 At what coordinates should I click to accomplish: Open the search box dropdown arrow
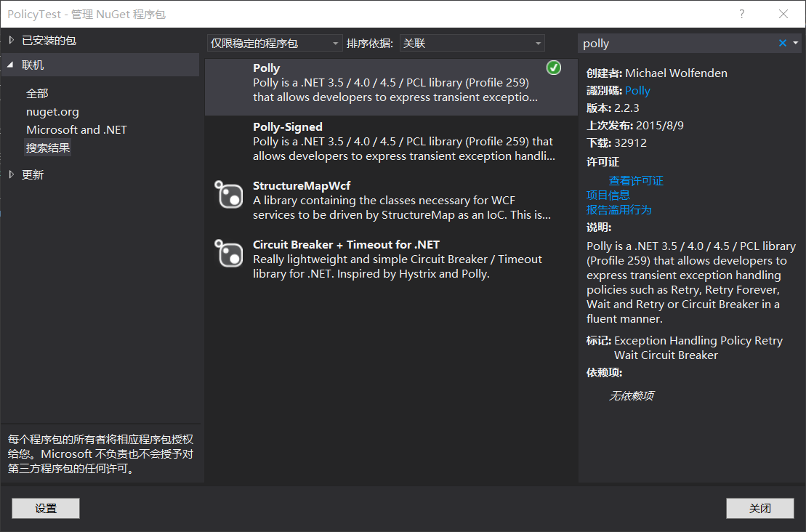click(796, 43)
